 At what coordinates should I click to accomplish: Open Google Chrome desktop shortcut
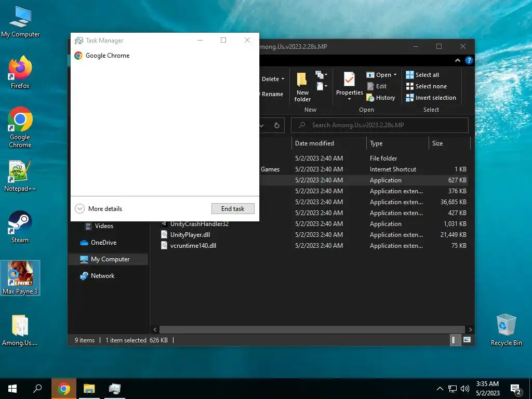coord(20,127)
